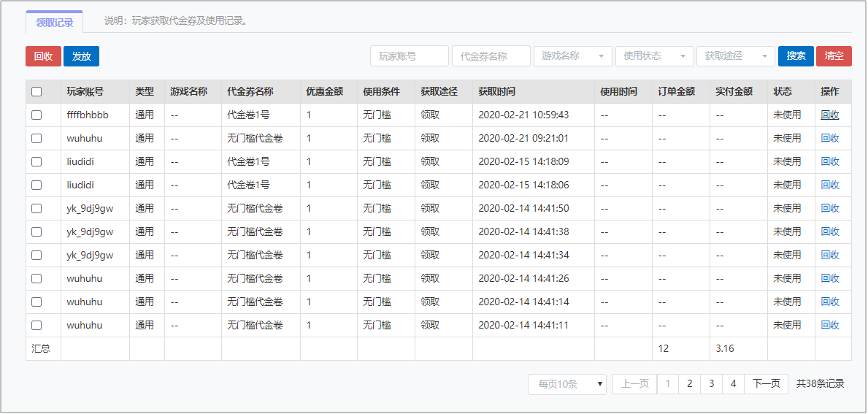
Task: Click 回收 link for liudidi 14:18:09 row
Action: click(x=830, y=161)
